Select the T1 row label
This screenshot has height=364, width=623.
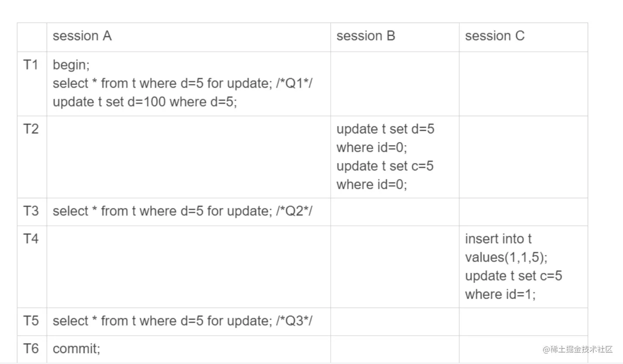pos(31,65)
